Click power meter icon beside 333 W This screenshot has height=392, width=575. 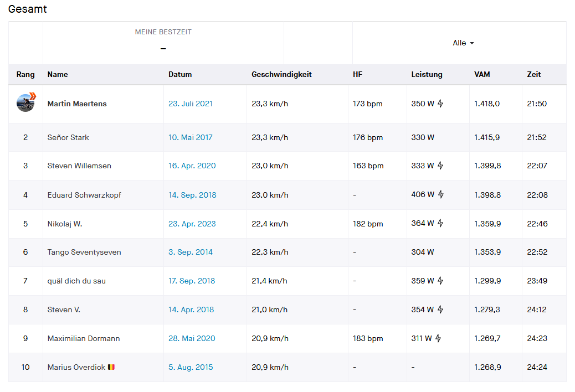point(440,166)
